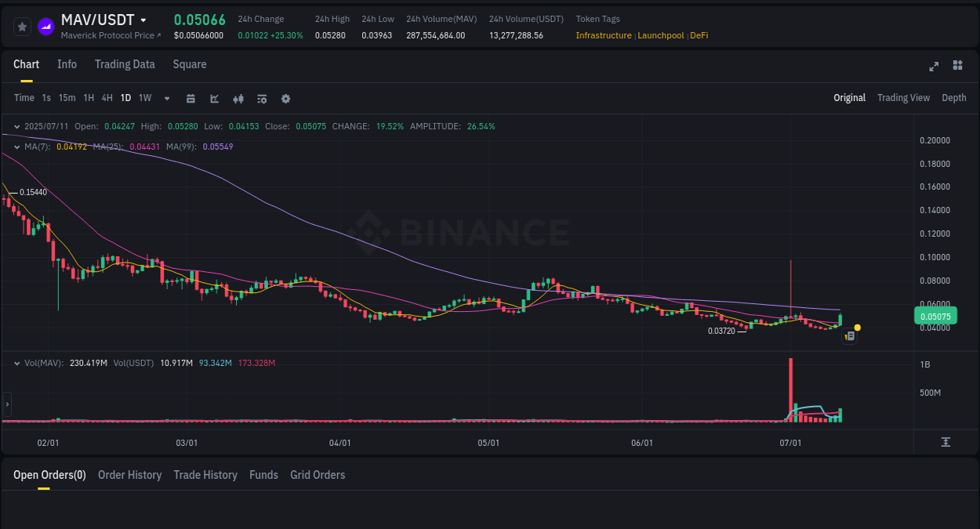Favorite MAV/USDT with the star icon
This screenshot has height=529, width=980.
click(x=22, y=26)
